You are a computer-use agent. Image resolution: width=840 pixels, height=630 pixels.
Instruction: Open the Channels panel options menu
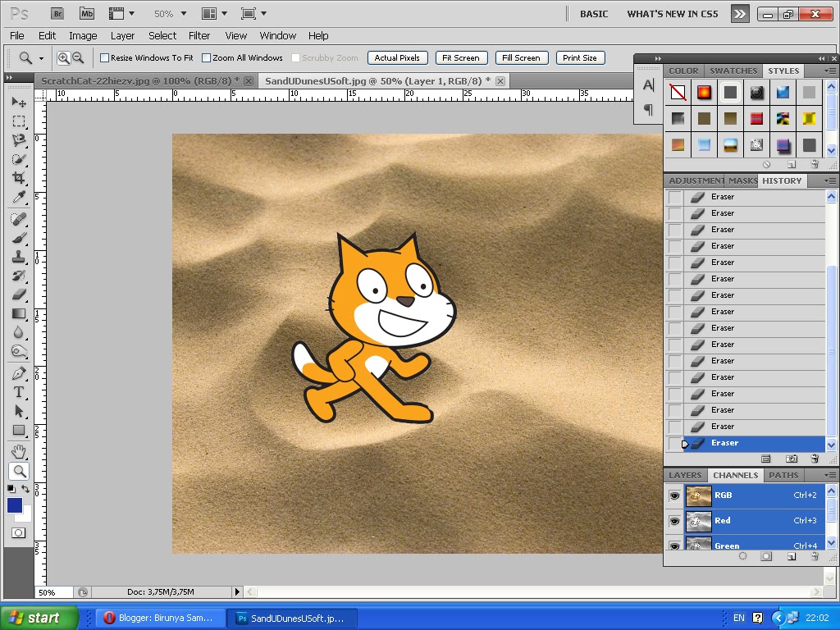[830, 475]
